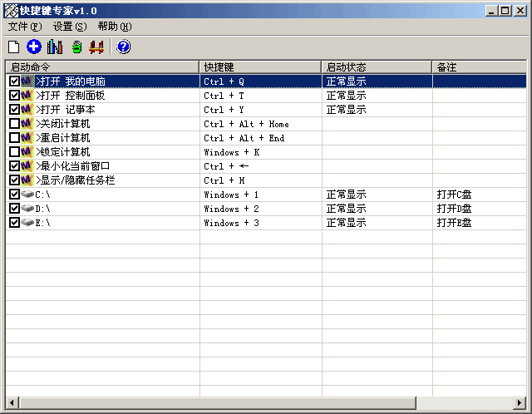Select the 锁定计算机 row text
This screenshot has width=532, height=414.
click(63, 152)
